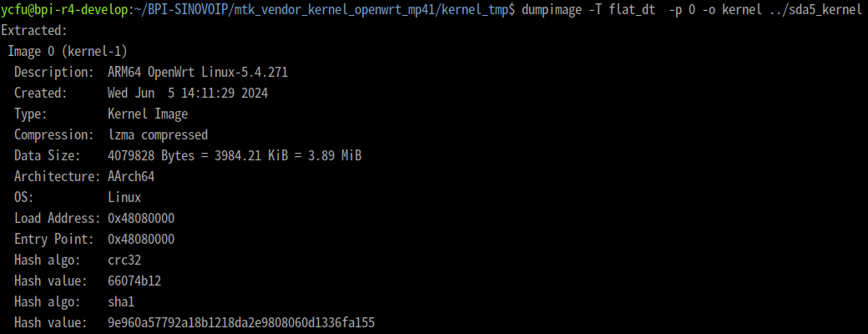
Task: Click the ycfu@bpi-r4-develop prompt username
Action: point(64,9)
